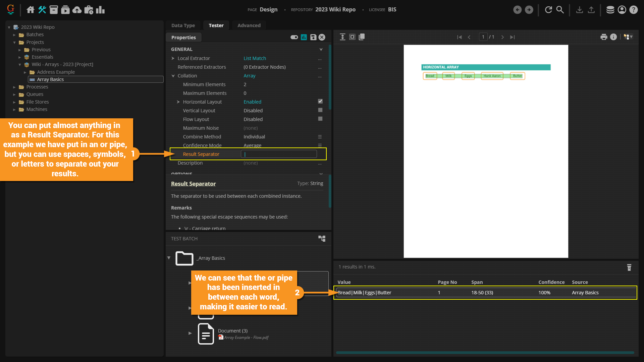Expand the Batches folder in tree
This screenshot has height=362, width=644.
14,35
